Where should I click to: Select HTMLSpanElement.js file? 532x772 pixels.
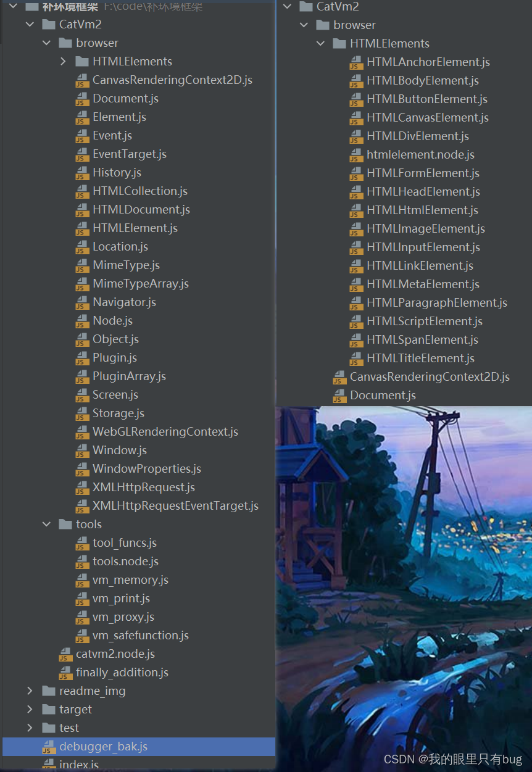pyautogui.click(x=423, y=340)
